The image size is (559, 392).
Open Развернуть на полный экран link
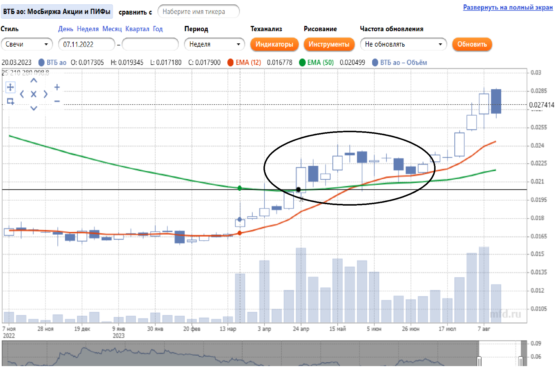coord(508,8)
